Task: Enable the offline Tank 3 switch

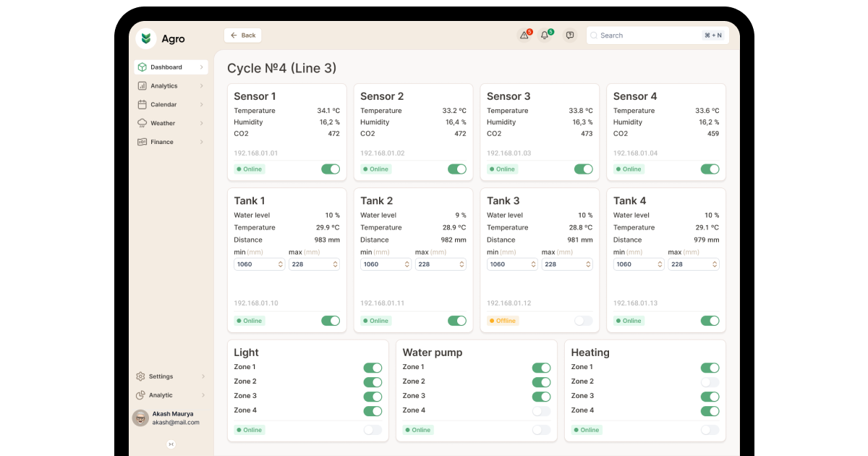Action: [584, 321]
